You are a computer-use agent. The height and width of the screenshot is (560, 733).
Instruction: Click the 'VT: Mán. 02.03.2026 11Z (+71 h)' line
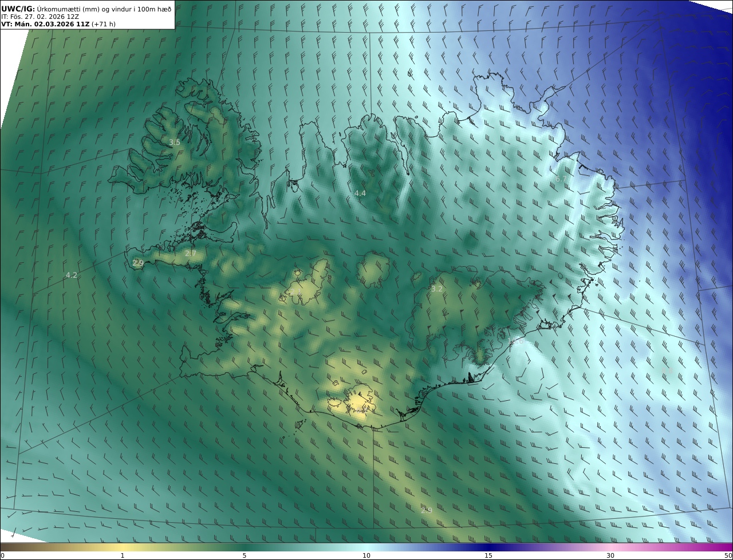58,25
